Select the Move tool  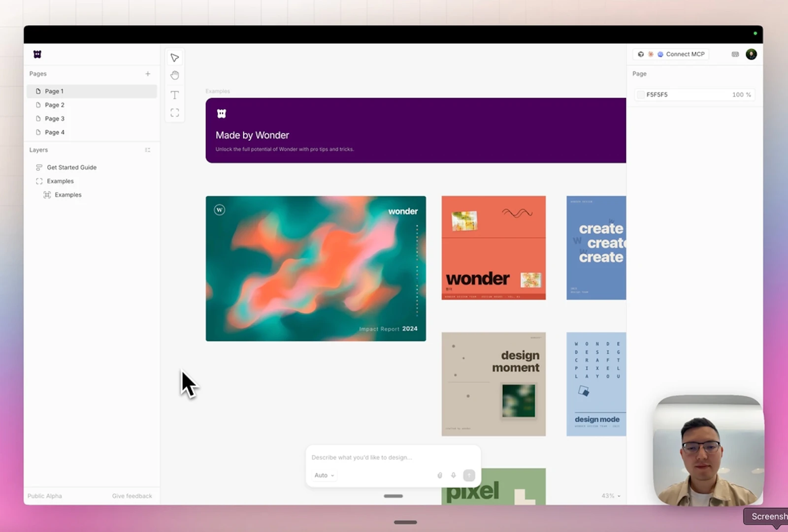(174, 57)
